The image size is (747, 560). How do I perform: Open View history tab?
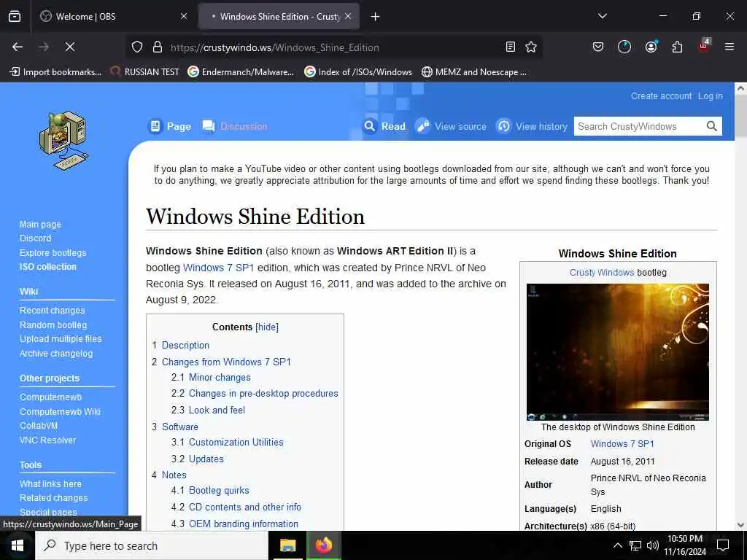coord(532,126)
